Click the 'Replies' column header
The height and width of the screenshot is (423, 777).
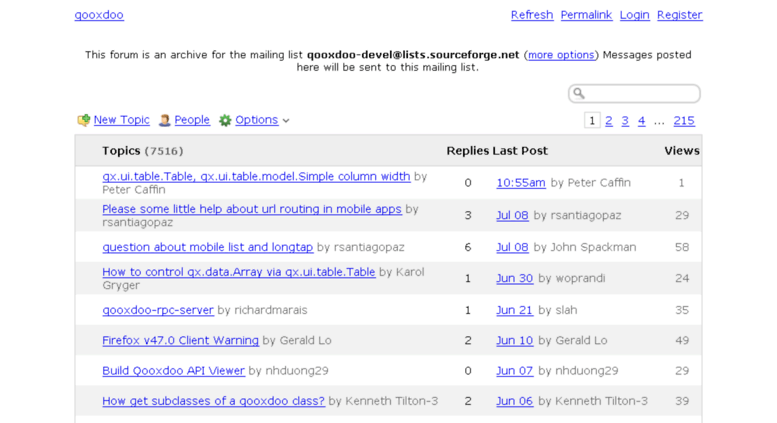coord(467,151)
